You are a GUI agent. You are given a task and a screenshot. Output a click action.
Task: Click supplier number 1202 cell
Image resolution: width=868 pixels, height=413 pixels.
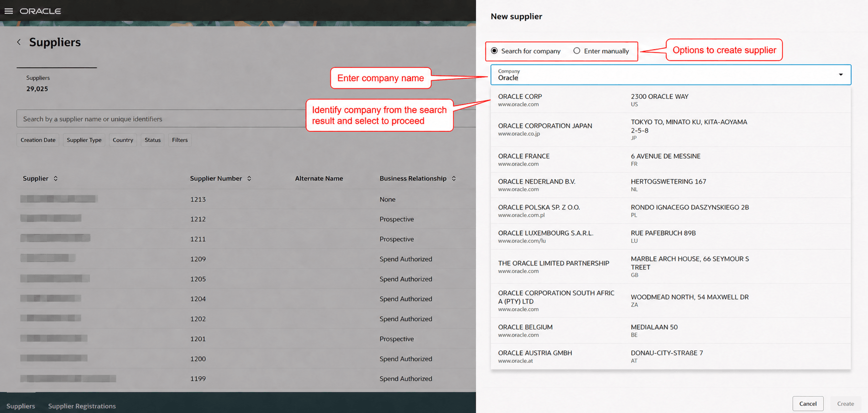point(198,318)
